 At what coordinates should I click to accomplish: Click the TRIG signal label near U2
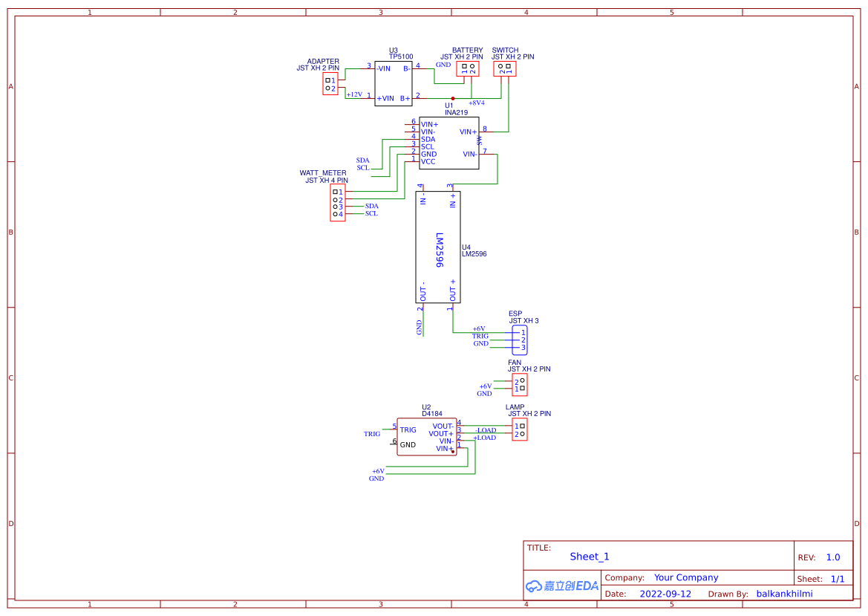tap(371, 433)
